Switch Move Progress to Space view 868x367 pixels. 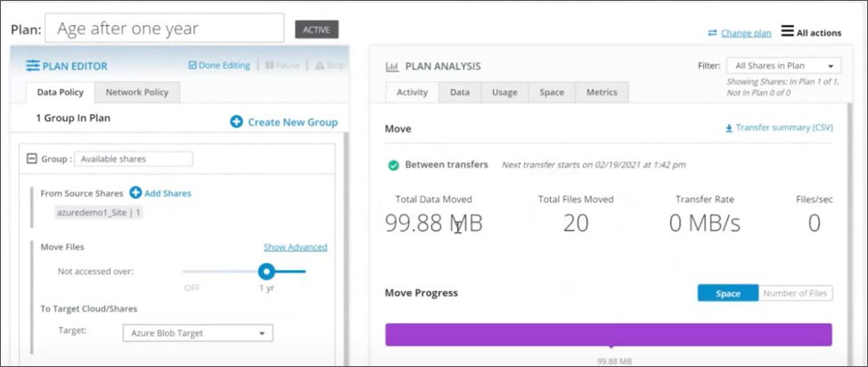pyautogui.click(x=727, y=293)
